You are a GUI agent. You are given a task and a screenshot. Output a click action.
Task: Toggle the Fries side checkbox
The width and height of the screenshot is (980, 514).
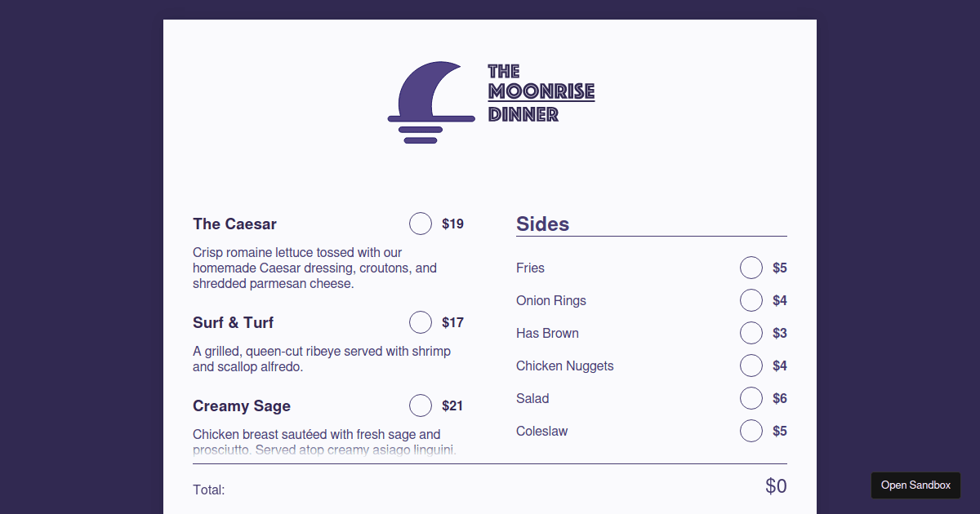coord(751,268)
